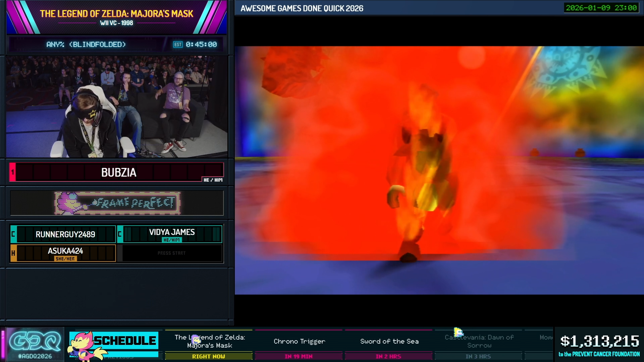Click the Any% (Blindfolded) category label
The image size is (644, 362).
86,45
